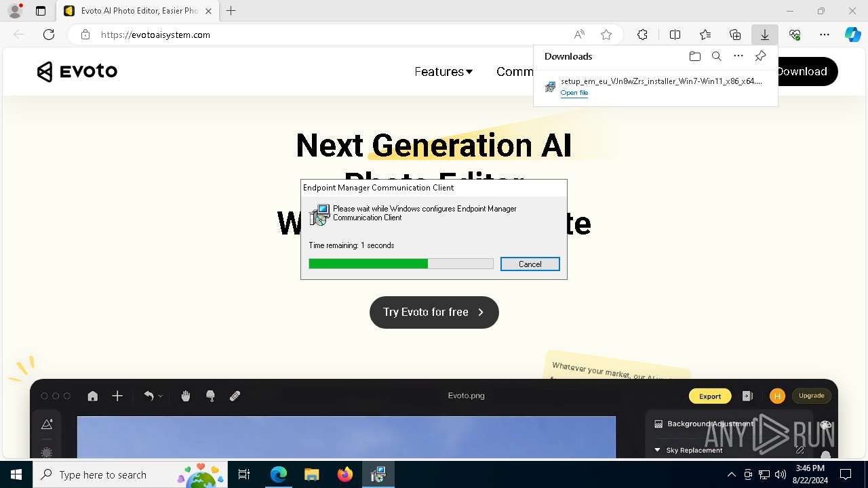Click compare view icon beside Export
This screenshot has height=488, width=868.
(x=747, y=396)
